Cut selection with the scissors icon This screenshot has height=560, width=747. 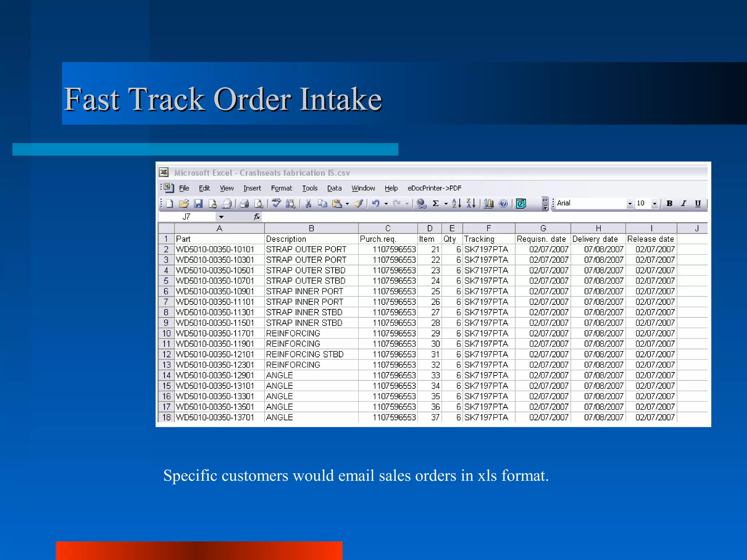click(x=309, y=203)
